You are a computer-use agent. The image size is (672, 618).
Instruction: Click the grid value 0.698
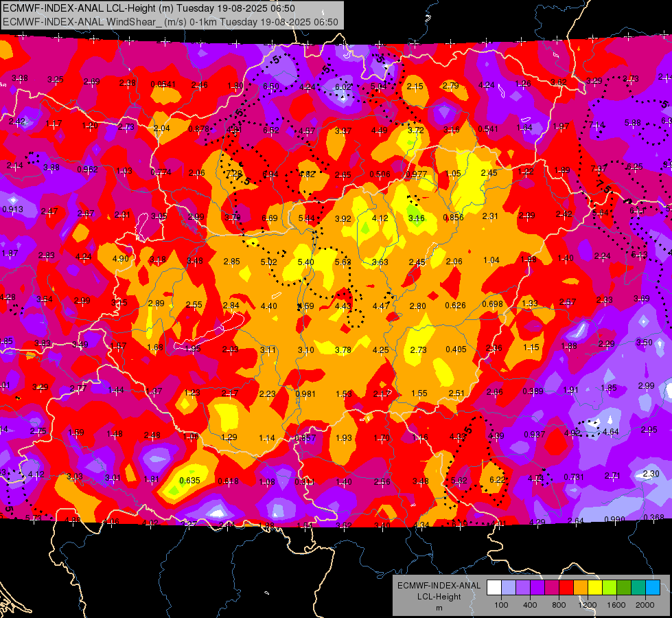[492, 304]
